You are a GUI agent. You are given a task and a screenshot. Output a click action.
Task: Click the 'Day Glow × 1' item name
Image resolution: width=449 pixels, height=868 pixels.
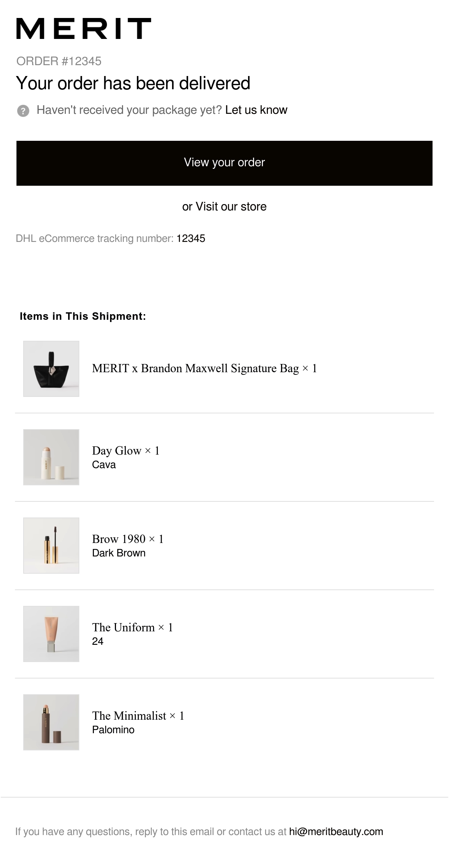point(126,451)
